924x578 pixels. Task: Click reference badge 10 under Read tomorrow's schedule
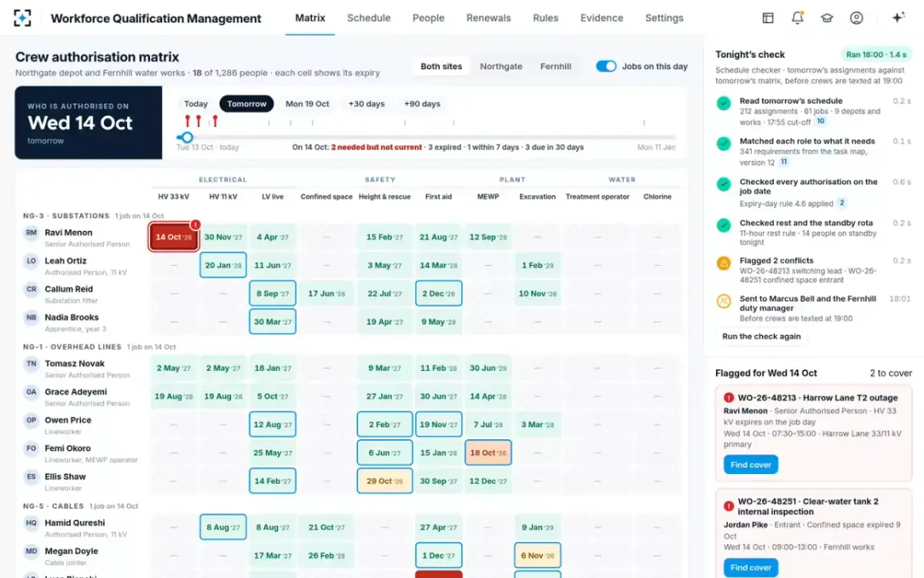[x=821, y=122]
